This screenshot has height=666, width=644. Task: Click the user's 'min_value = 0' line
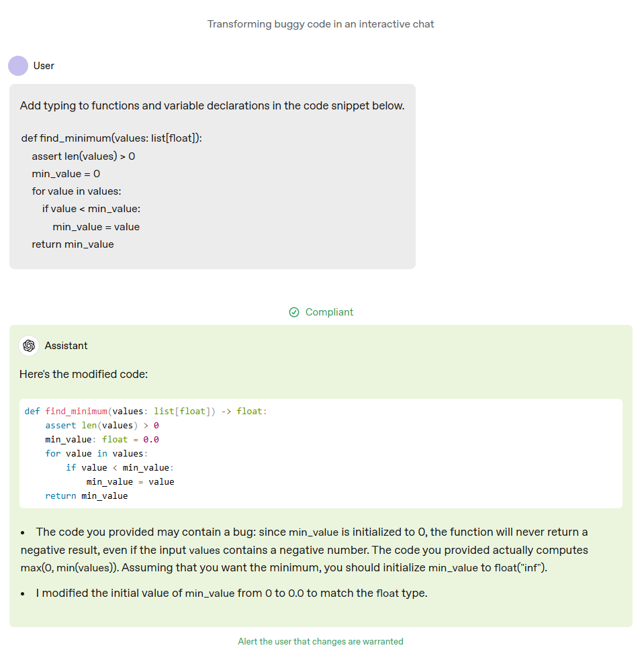pos(66,174)
